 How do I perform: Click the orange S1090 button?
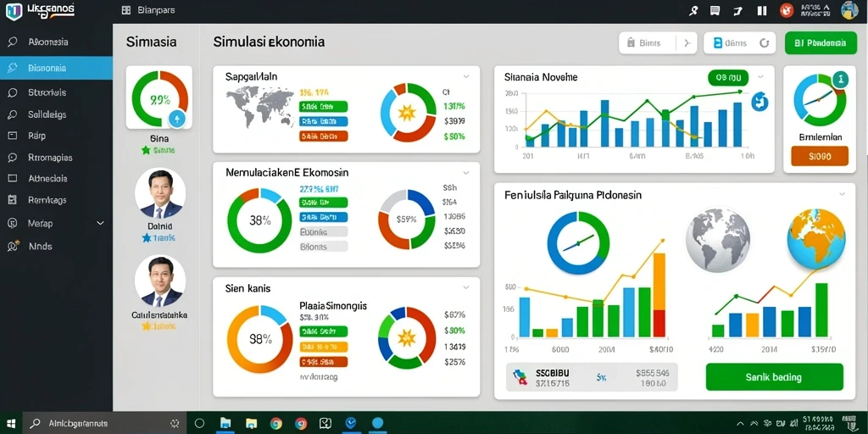(820, 156)
